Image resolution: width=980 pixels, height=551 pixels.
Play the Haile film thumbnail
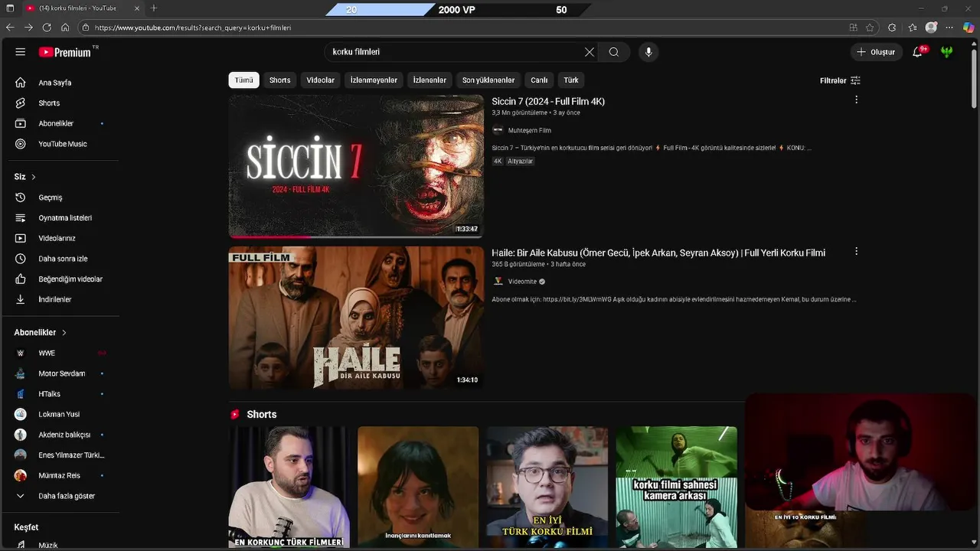[x=356, y=318]
